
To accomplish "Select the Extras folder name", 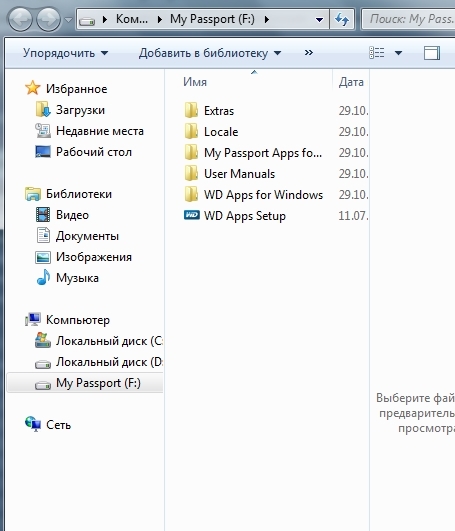I will coord(219,111).
